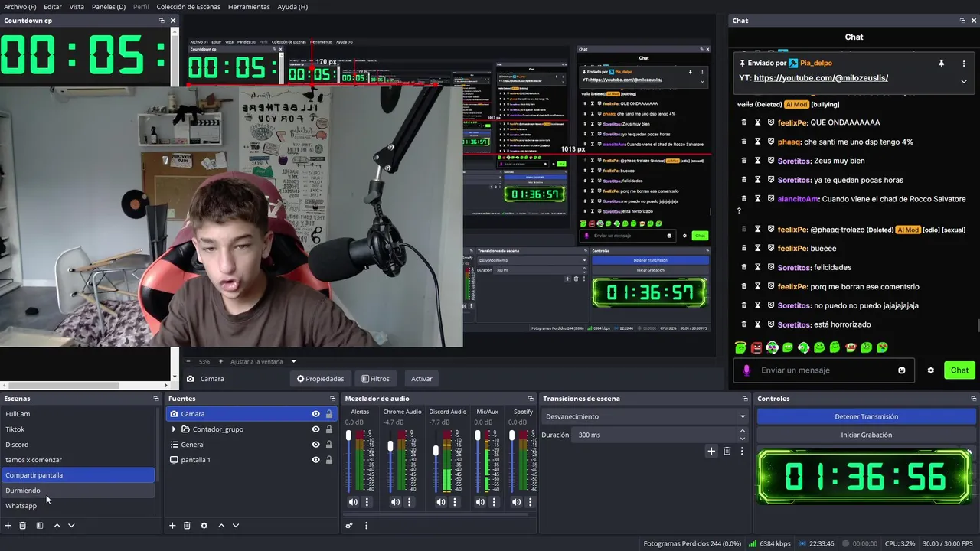980x551 pixels.
Task: Open Filtros for the selected source
Action: [x=376, y=378]
